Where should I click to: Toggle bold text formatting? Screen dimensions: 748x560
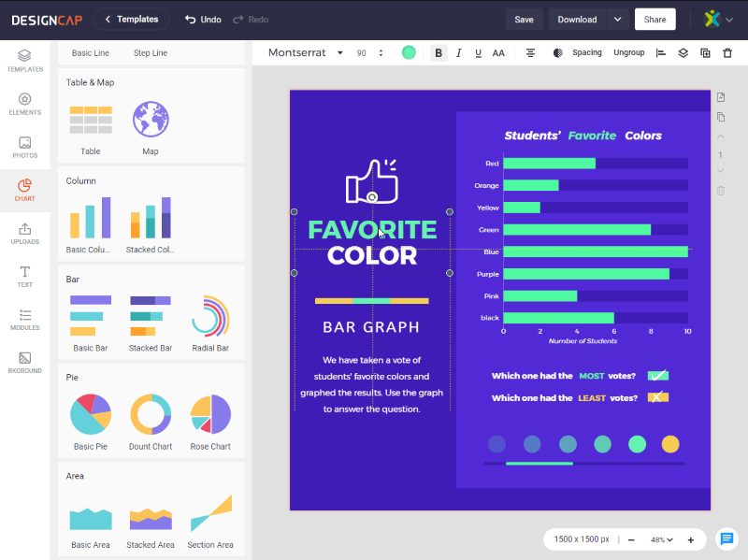pos(439,53)
